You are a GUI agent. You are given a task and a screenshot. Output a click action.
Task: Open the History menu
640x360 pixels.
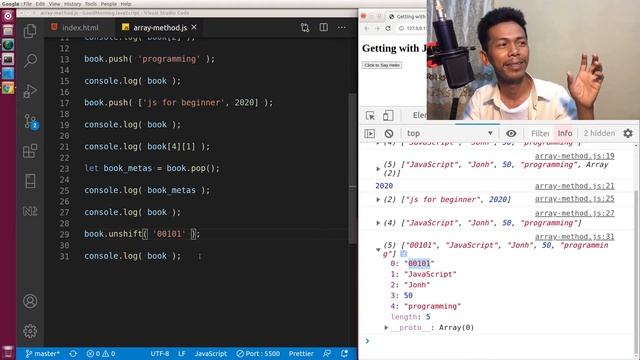[x=72, y=4]
